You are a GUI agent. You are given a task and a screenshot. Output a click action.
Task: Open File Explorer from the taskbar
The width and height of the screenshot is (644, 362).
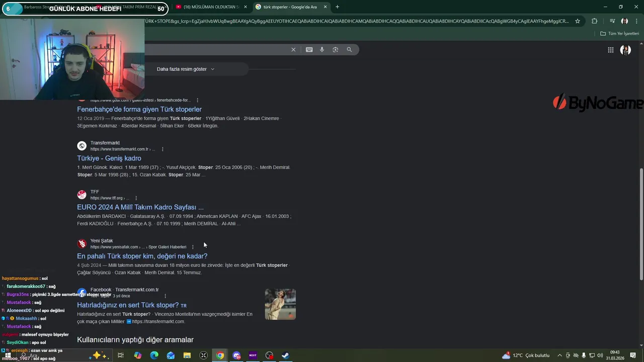tap(187, 355)
